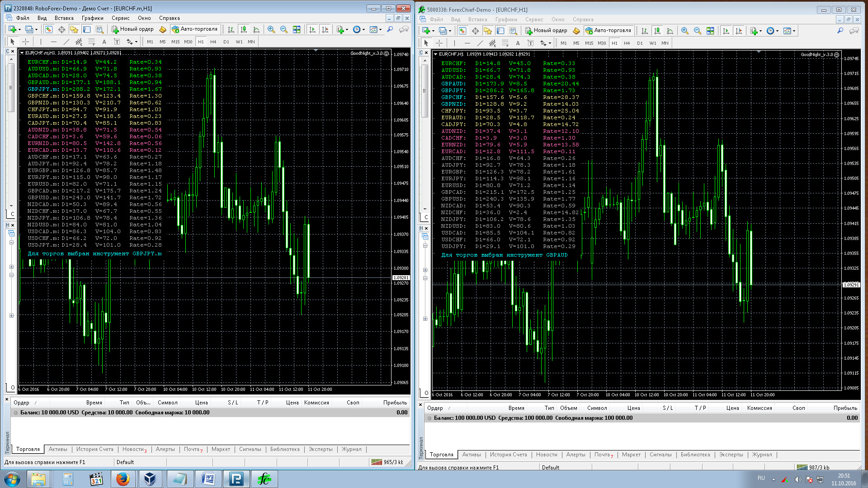Open Сервис menu in ForexChief window
Viewport: 868px width, 488px height.
pos(534,19)
